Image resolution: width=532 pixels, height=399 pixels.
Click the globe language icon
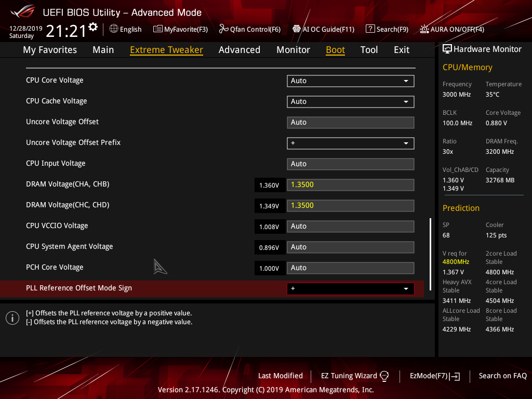[x=114, y=29]
